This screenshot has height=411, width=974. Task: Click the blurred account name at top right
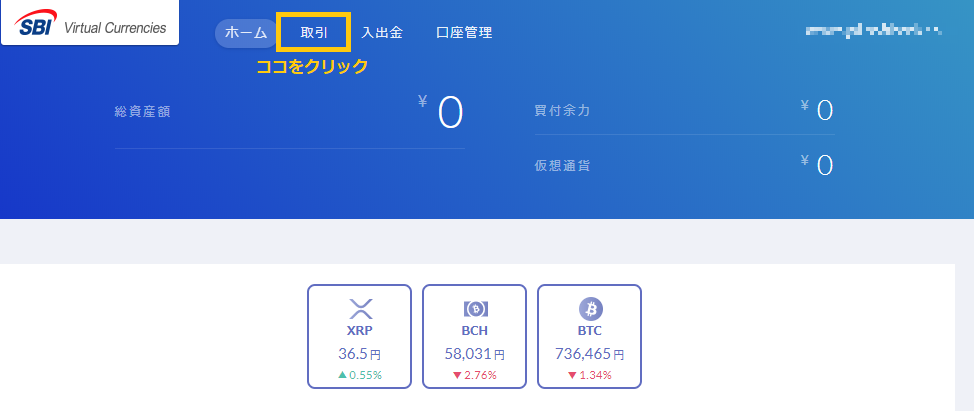(x=872, y=29)
